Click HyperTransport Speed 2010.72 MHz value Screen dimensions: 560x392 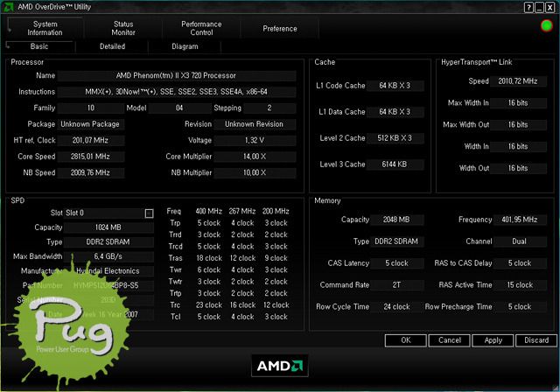coord(518,81)
